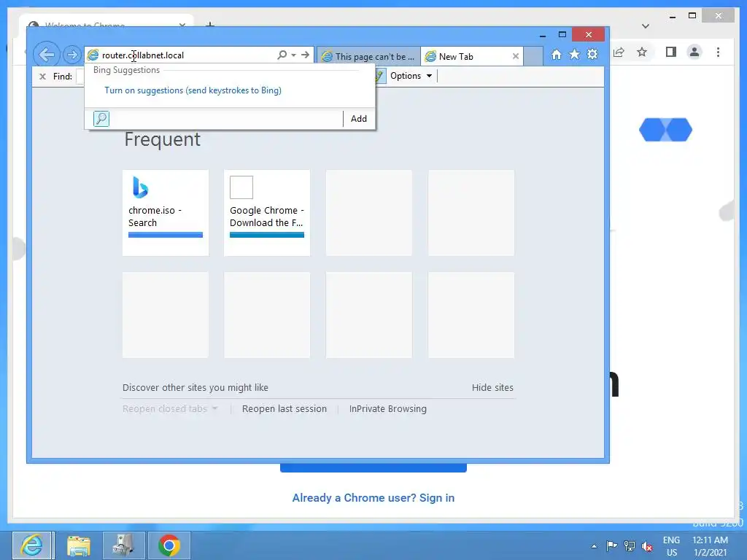Turn on suggestions (send keystrokes to Bing)

coord(193,90)
